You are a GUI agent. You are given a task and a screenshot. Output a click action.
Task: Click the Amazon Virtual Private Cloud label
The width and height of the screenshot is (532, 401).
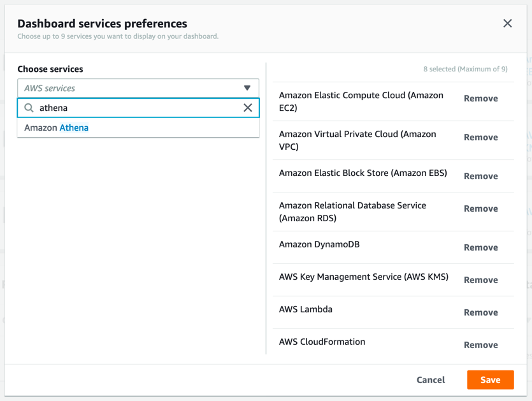[357, 140]
